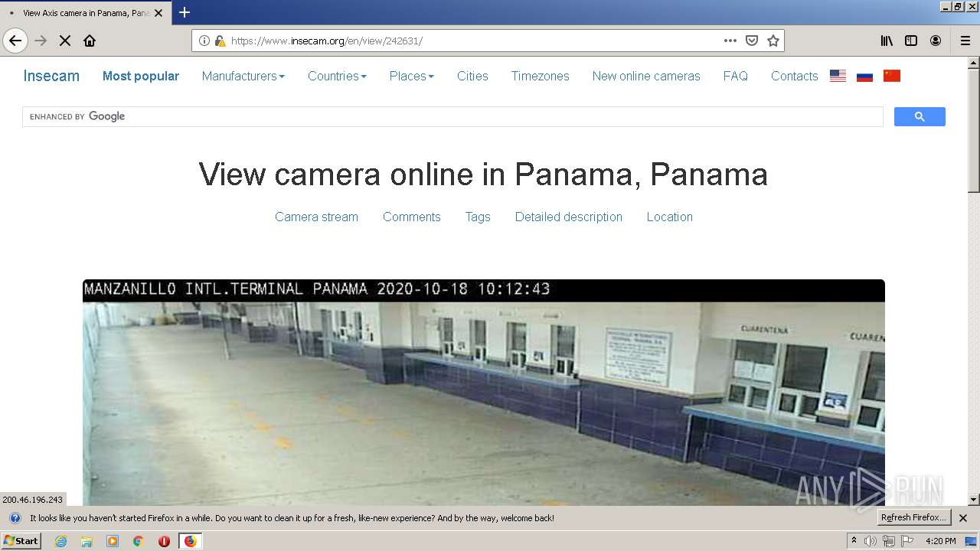
Task: Open the Firefox account icon
Action: tap(936, 41)
